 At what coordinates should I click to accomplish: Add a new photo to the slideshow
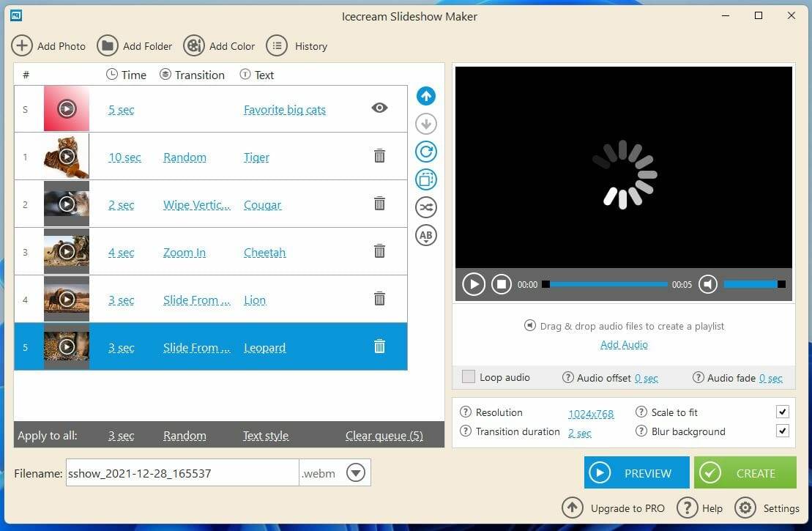coord(48,45)
